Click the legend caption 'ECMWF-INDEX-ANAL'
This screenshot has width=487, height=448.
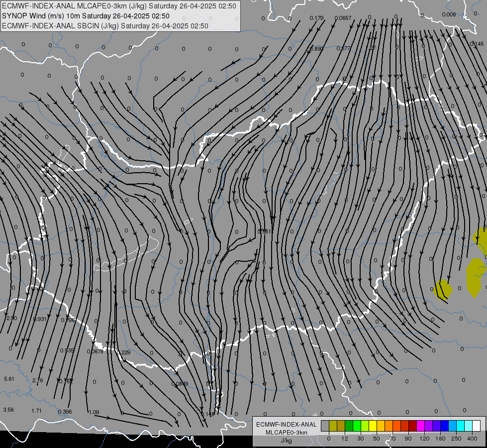(287, 425)
